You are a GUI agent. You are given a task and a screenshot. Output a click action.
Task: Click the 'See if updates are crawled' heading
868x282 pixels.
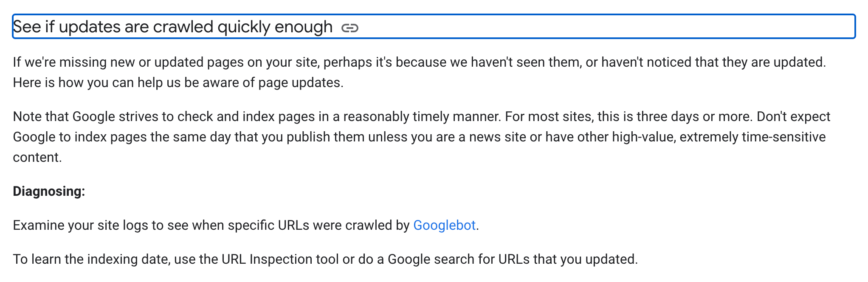pyautogui.click(x=172, y=27)
